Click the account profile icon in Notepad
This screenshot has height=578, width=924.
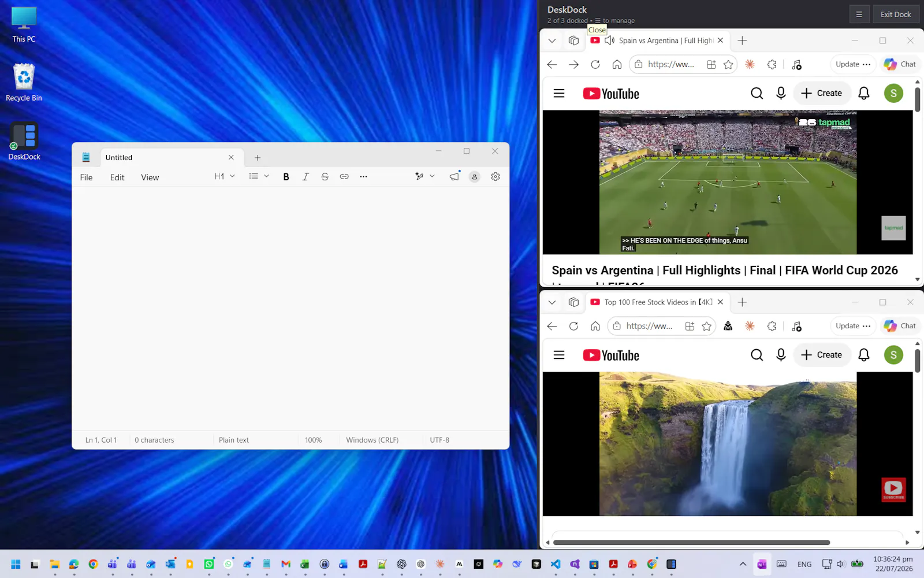coord(475,177)
